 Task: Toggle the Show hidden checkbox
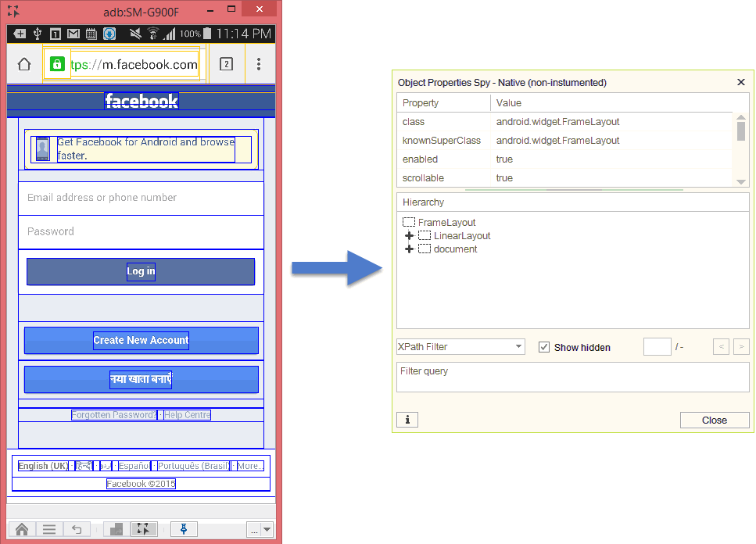tap(544, 347)
